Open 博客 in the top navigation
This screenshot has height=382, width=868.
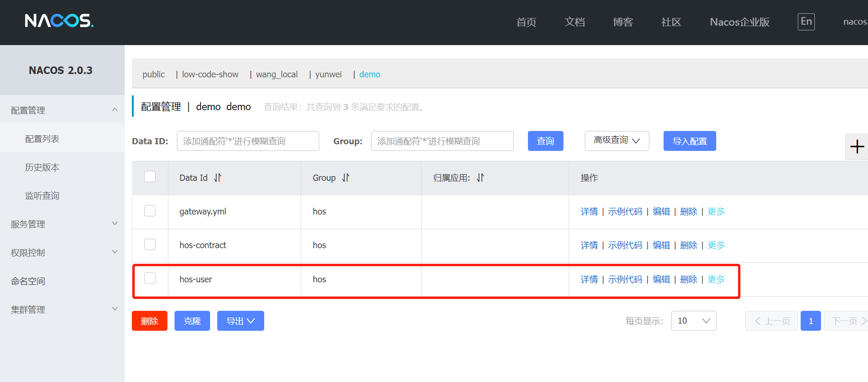(623, 22)
